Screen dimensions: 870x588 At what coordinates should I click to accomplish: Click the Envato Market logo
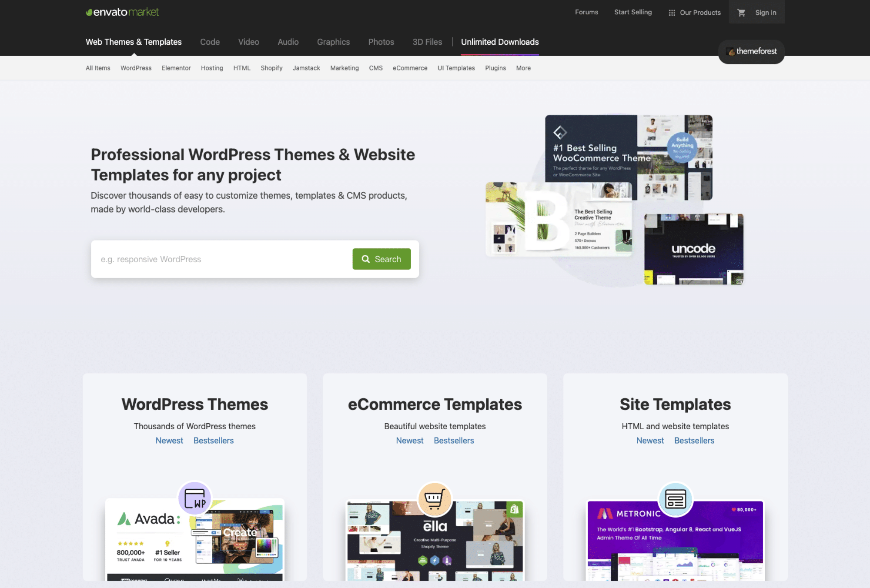click(x=122, y=12)
